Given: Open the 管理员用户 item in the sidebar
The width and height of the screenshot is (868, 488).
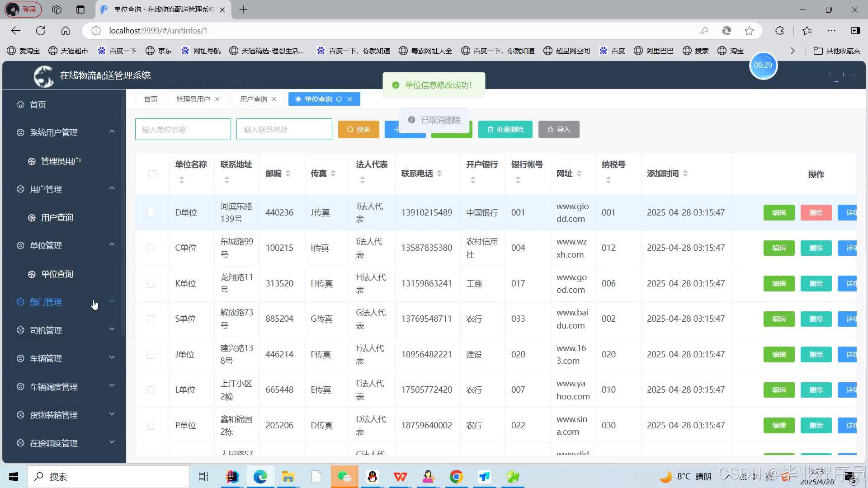Looking at the screenshot, I should point(61,161).
